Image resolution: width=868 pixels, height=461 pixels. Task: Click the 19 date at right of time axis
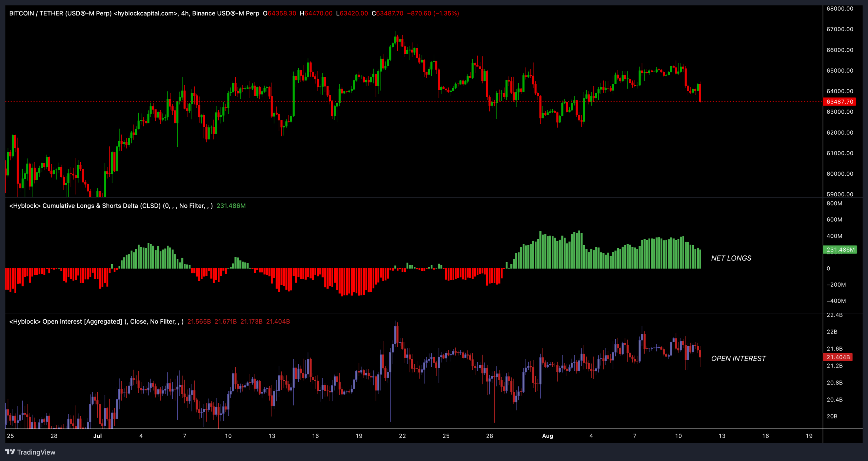click(x=809, y=436)
